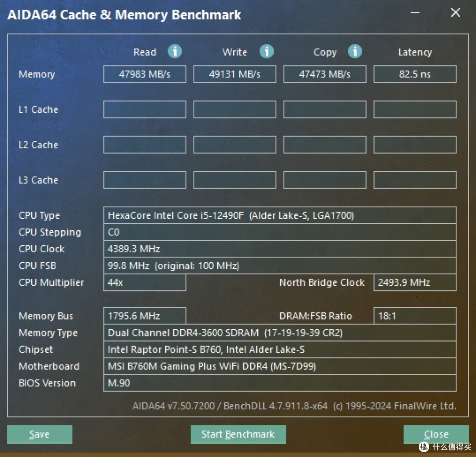Click the Start Benchmark button
Image resolution: width=476 pixels, height=457 pixels.
pos(238,434)
